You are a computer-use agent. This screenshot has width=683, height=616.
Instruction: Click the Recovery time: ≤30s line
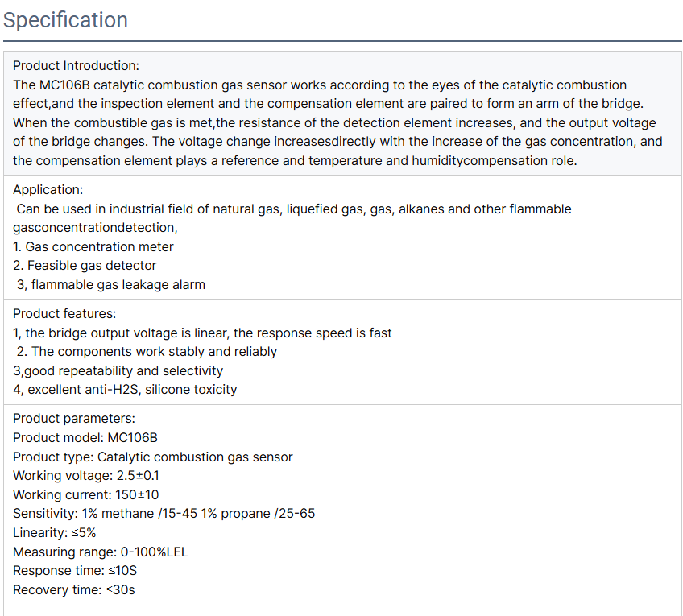pyautogui.click(x=74, y=590)
